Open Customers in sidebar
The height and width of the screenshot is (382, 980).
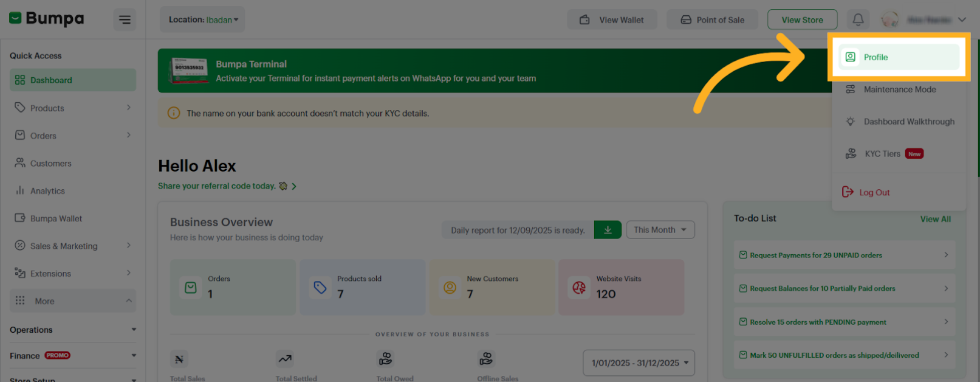coord(73,163)
